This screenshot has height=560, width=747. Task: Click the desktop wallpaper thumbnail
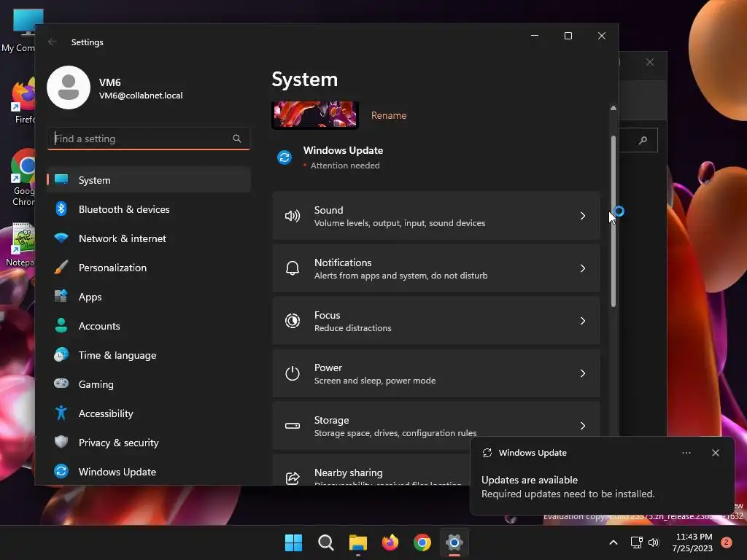(x=315, y=114)
